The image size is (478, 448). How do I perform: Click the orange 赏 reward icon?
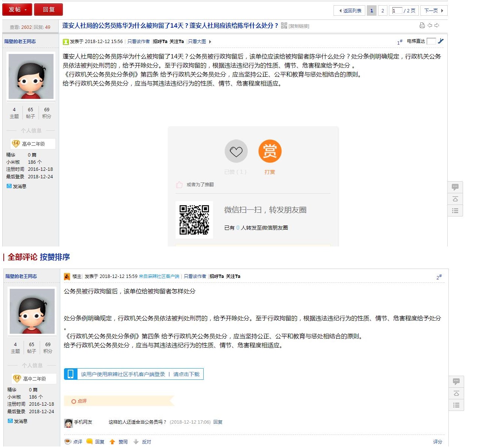pyautogui.click(x=270, y=151)
